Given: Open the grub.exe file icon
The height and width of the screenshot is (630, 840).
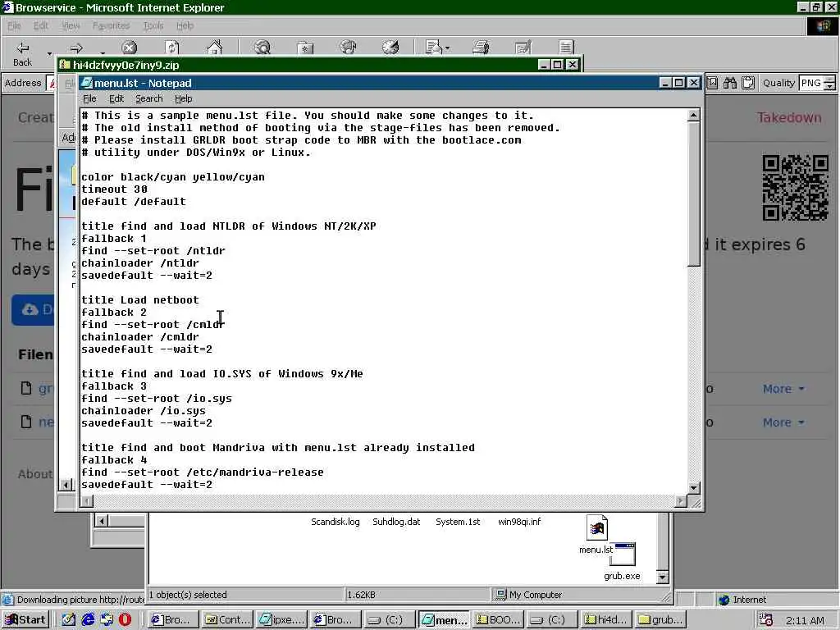Looking at the screenshot, I should 623,555.
